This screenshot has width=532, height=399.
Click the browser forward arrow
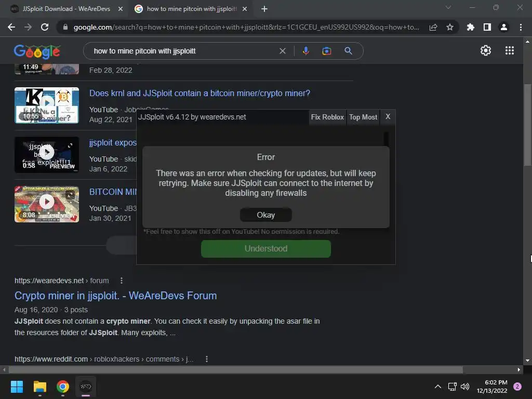pos(28,27)
